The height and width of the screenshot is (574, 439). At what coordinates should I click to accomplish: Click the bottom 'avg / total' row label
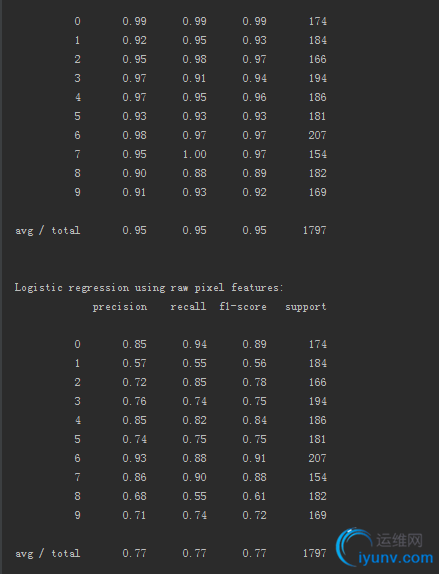[48, 554]
